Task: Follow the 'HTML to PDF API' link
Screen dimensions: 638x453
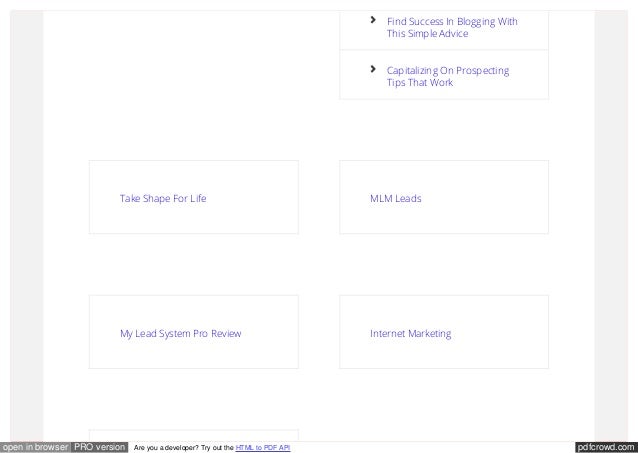Action: tap(263, 448)
